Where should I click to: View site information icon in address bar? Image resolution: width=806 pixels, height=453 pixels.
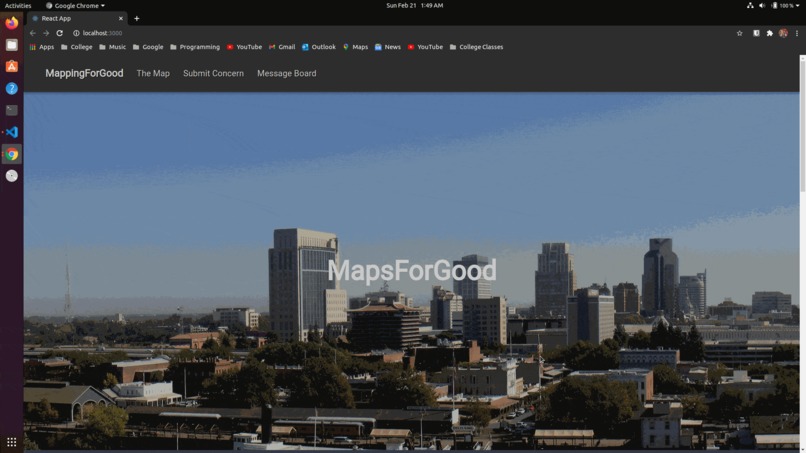point(76,33)
